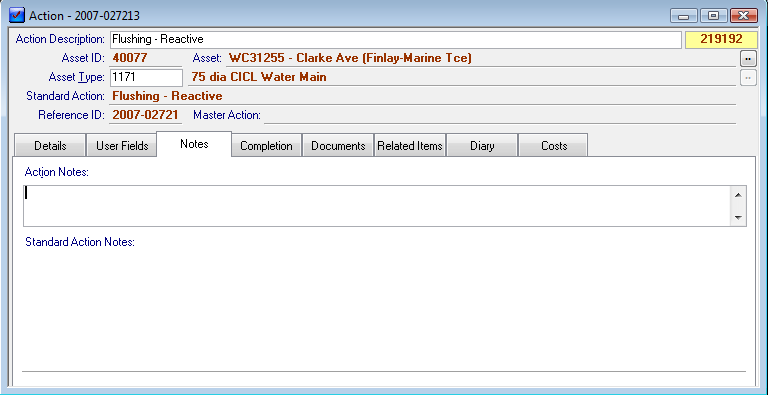
Task: Click the Action window checkmark icon
Action: point(17,15)
